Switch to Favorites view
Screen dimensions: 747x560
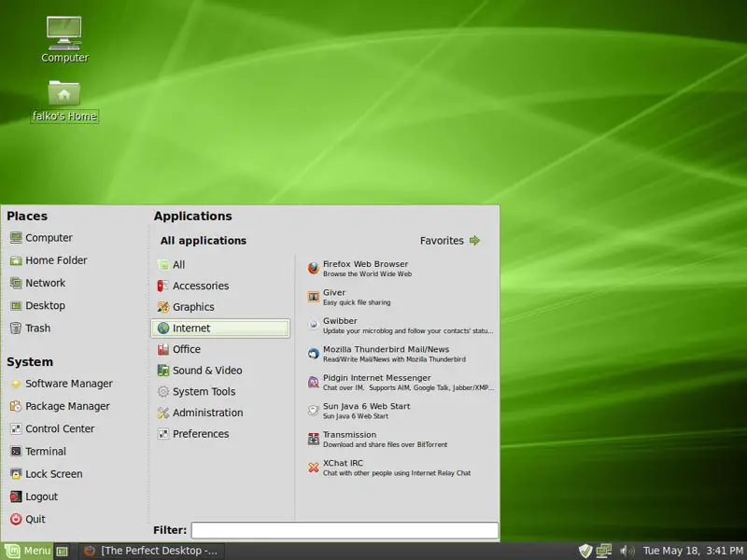coord(450,241)
